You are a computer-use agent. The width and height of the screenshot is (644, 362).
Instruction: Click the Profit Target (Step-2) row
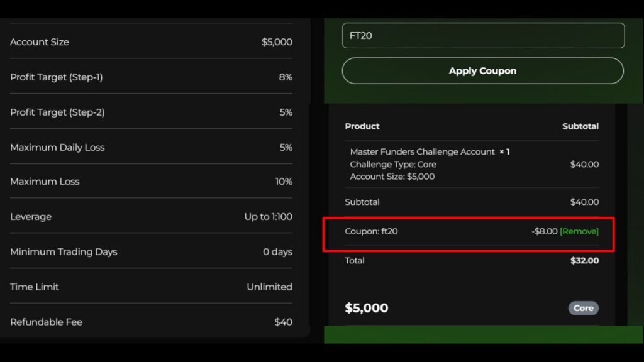pyautogui.click(x=151, y=112)
